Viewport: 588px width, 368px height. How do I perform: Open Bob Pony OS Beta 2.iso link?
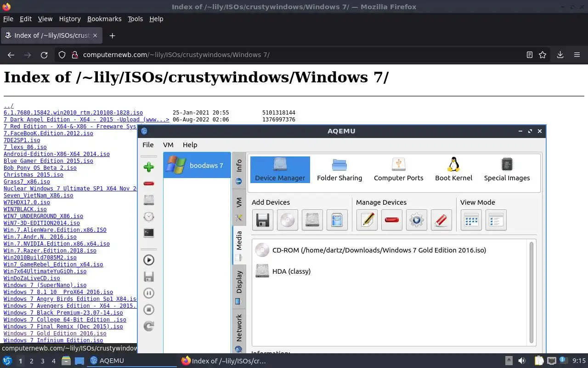pyautogui.click(x=40, y=168)
